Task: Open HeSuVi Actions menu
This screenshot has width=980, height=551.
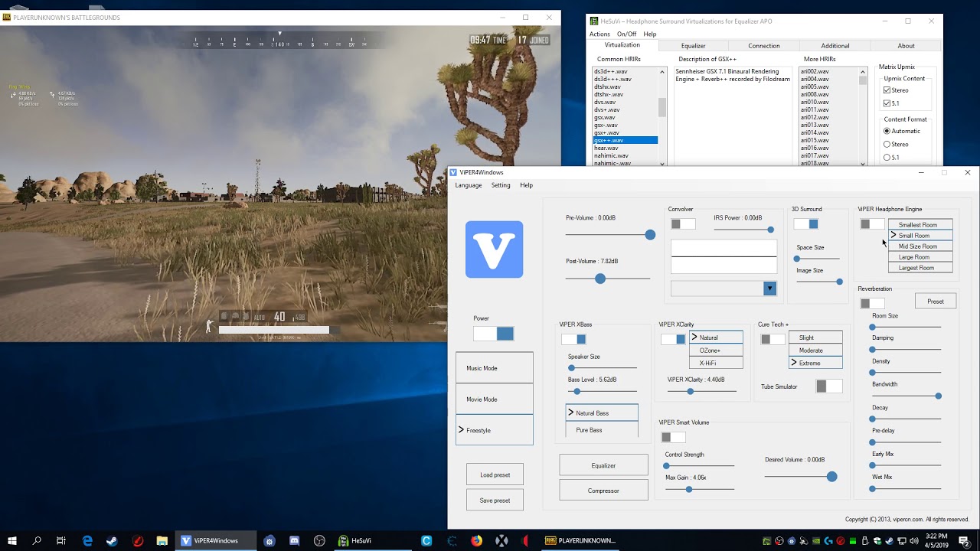Action: point(599,34)
